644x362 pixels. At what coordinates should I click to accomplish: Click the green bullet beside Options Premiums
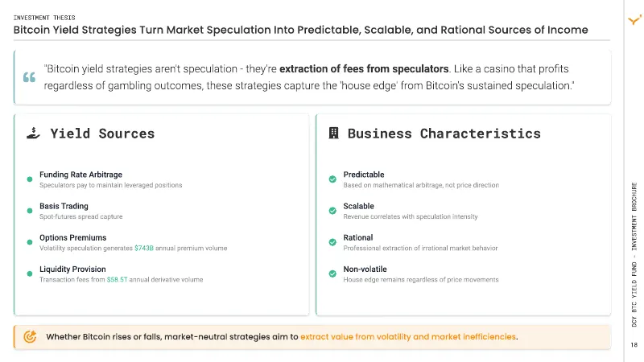[30, 242]
